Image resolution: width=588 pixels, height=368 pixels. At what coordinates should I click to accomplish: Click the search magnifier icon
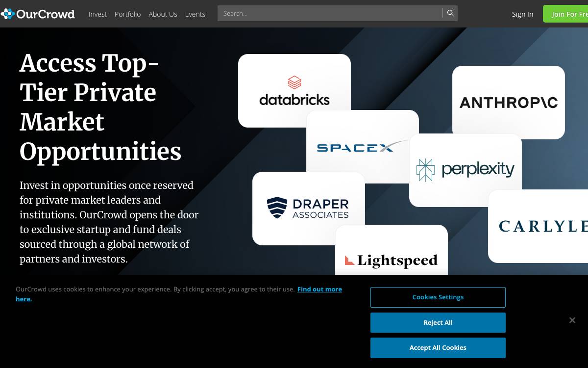coord(450,13)
